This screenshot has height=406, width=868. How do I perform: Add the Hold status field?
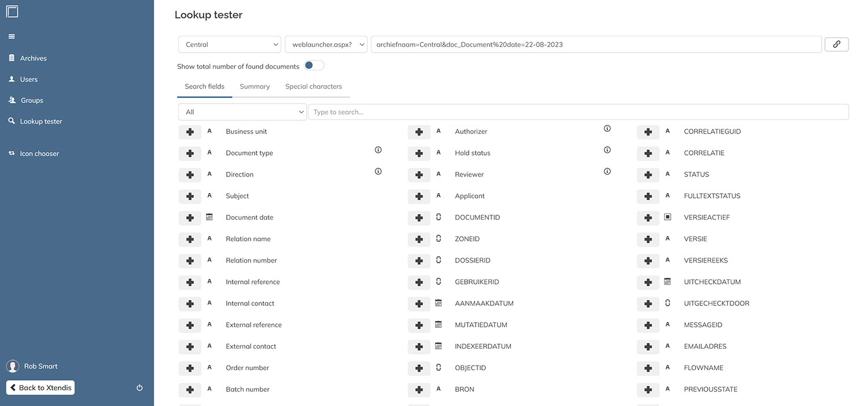pyautogui.click(x=419, y=153)
